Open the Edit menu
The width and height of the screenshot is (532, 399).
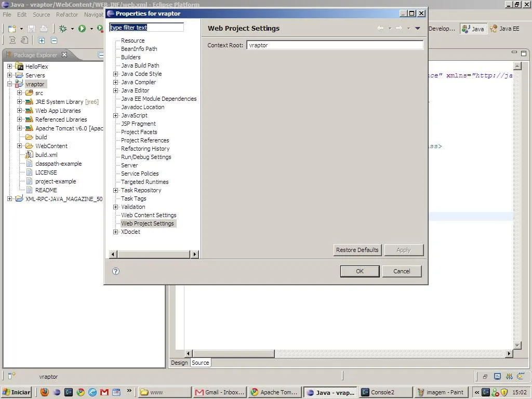pyautogui.click(x=22, y=15)
